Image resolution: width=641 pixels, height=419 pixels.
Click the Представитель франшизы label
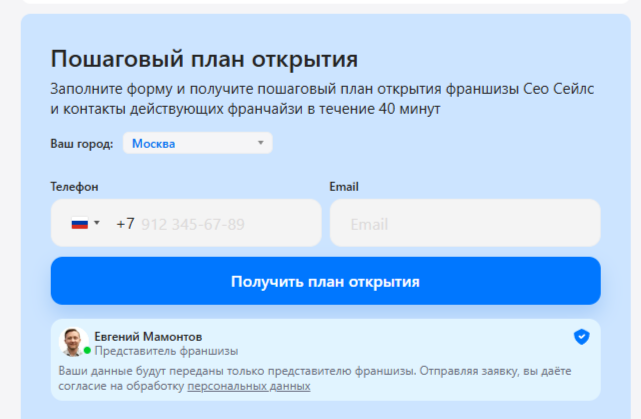coord(166,351)
